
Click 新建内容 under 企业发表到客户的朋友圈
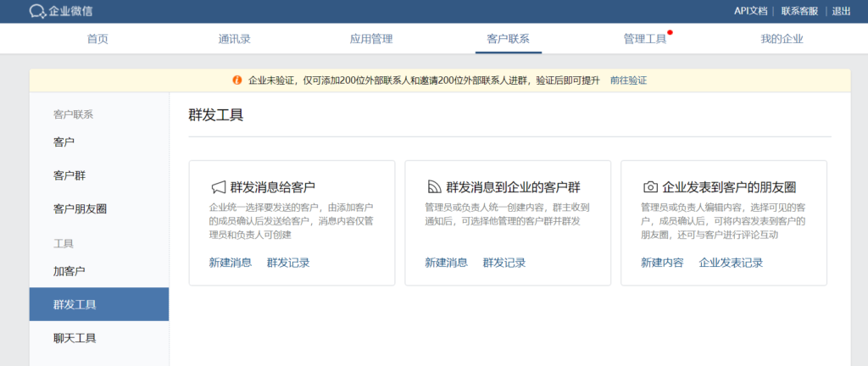pos(662,263)
